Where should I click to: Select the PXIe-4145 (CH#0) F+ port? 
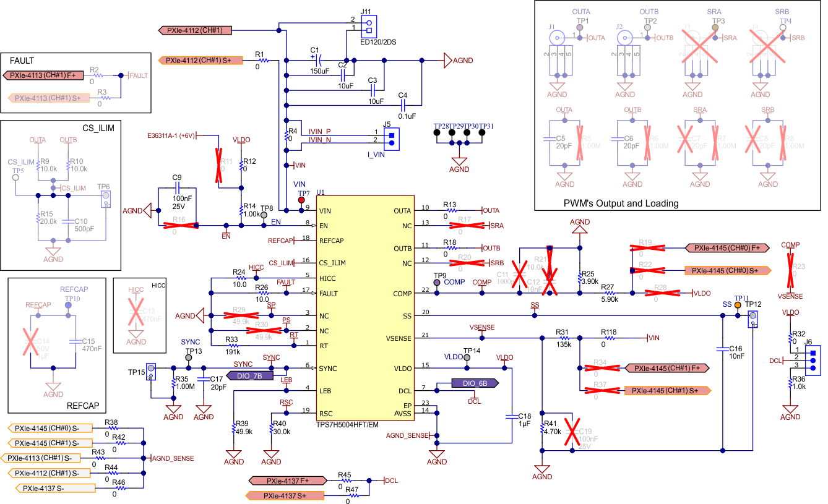click(x=727, y=248)
